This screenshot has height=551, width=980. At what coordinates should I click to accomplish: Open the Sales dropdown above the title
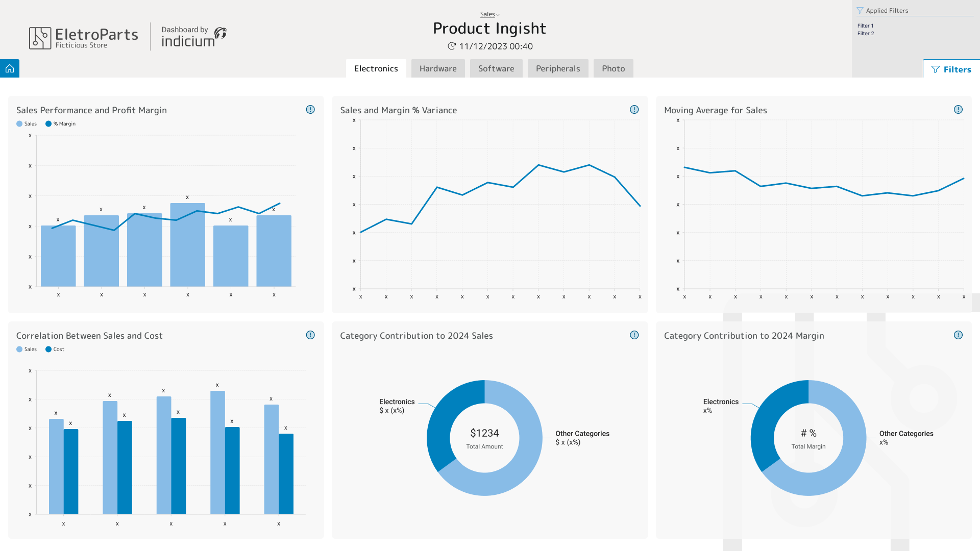pos(490,14)
